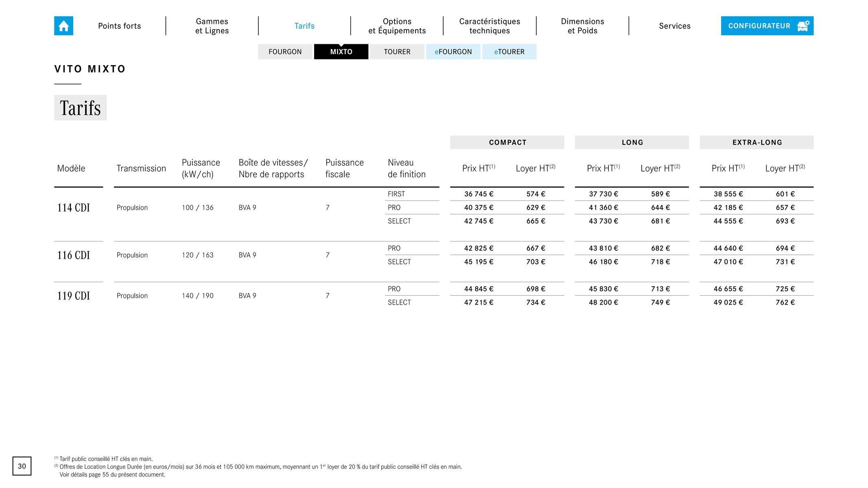Launch the CONFIGURATEUR button

coord(767,26)
